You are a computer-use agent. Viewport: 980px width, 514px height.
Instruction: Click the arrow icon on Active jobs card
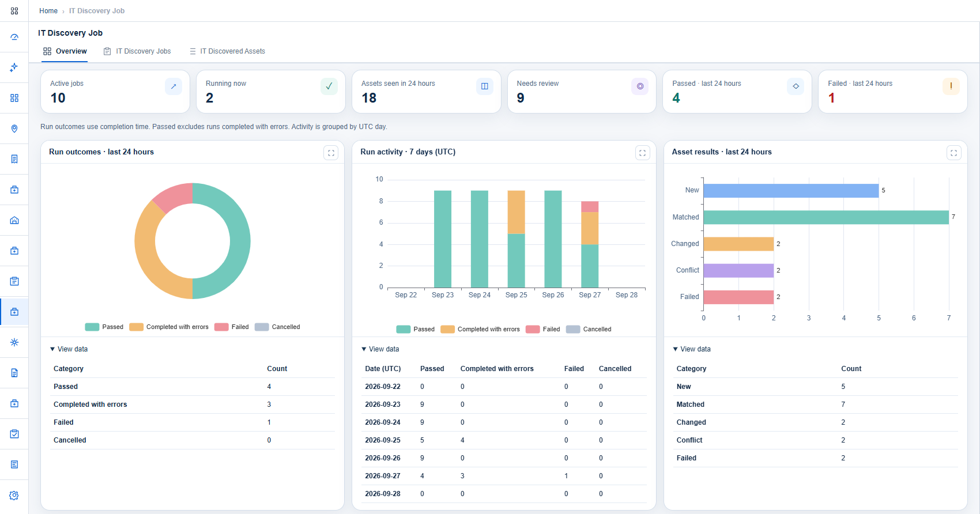click(x=174, y=86)
